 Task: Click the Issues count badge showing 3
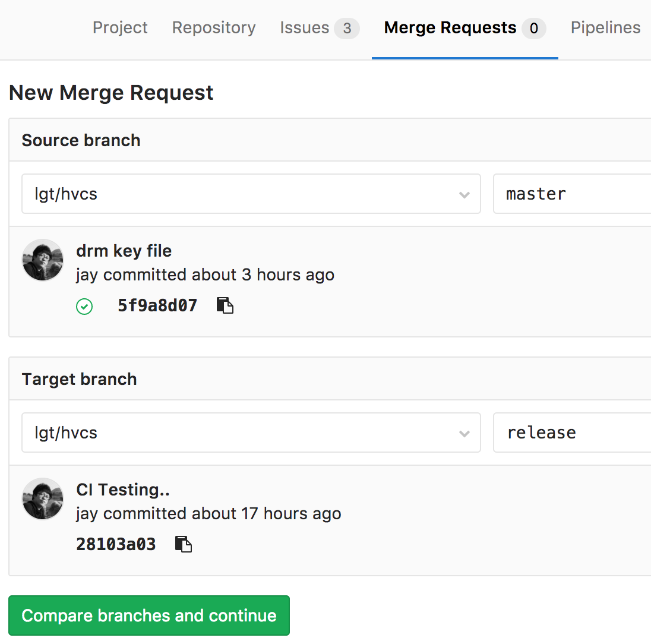(x=347, y=29)
